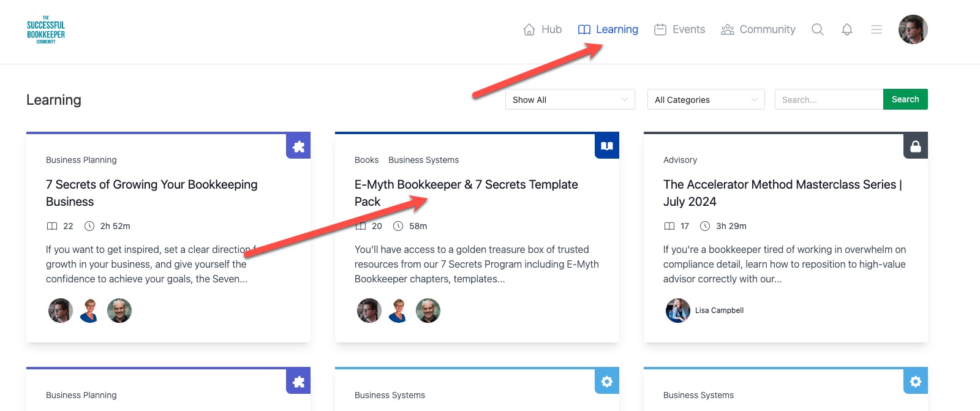Open the hamburger menu icon
Screen dimensions: 980x411
point(876,29)
